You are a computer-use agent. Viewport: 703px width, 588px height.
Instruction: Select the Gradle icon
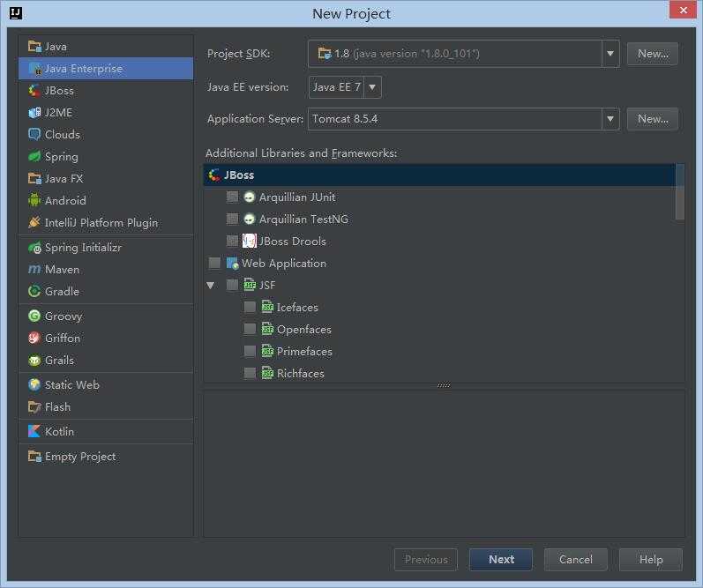tap(34, 291)
